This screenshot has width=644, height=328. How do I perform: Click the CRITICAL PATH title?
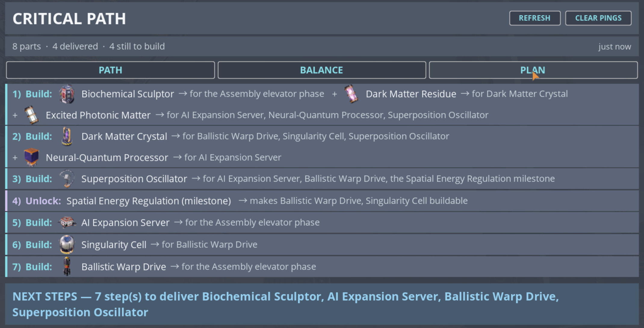coord(69,19)
